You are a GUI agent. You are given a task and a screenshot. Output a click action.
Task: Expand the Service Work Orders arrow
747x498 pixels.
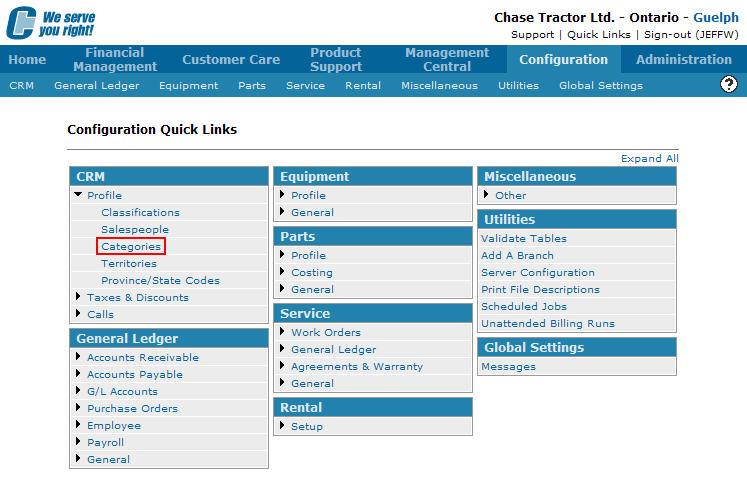(282, 332)
